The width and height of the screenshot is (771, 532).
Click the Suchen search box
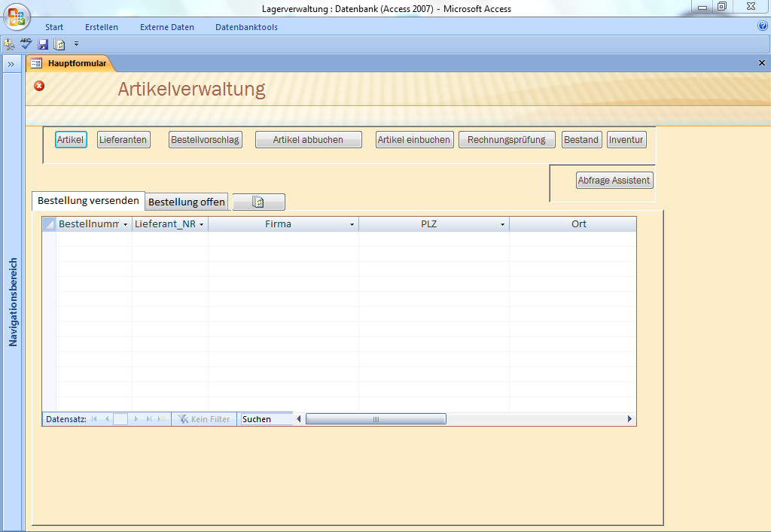click(x=266, y=419)
